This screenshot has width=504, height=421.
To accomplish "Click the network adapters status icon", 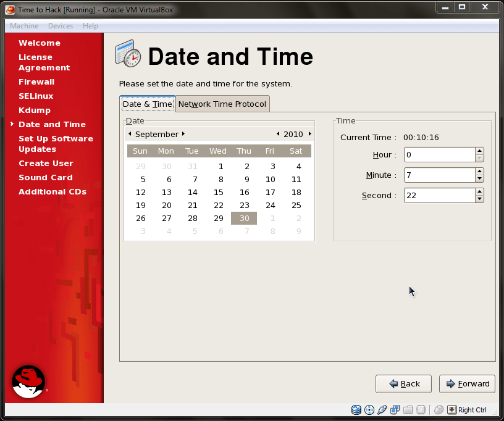I will tap(395, 410).
